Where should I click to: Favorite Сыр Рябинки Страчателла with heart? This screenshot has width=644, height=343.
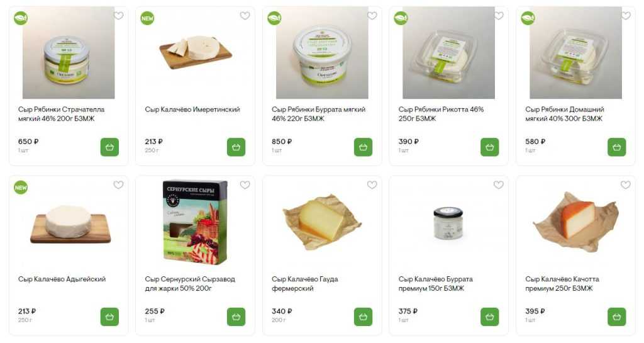click(x=118, y=16)
